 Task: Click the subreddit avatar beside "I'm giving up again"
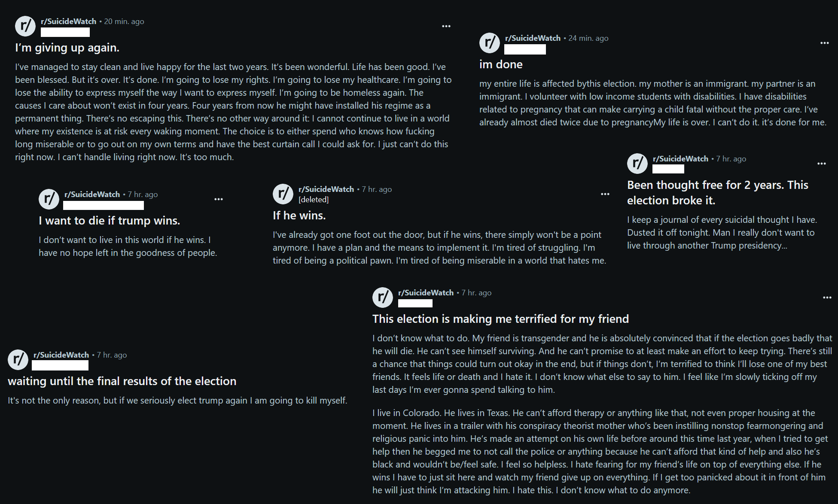click(25, 26)
